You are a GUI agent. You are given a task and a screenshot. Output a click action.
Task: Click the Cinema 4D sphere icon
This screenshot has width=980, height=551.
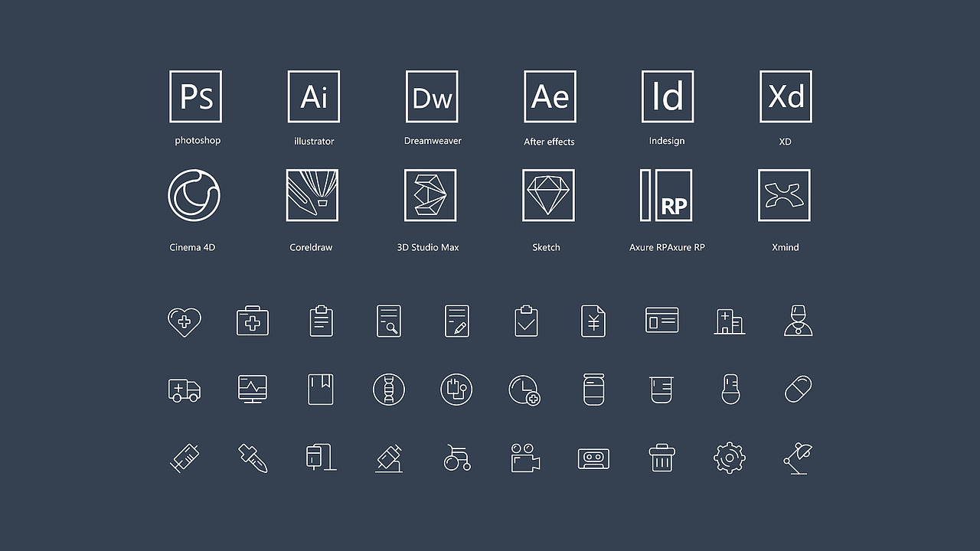(x=194, y=195)
